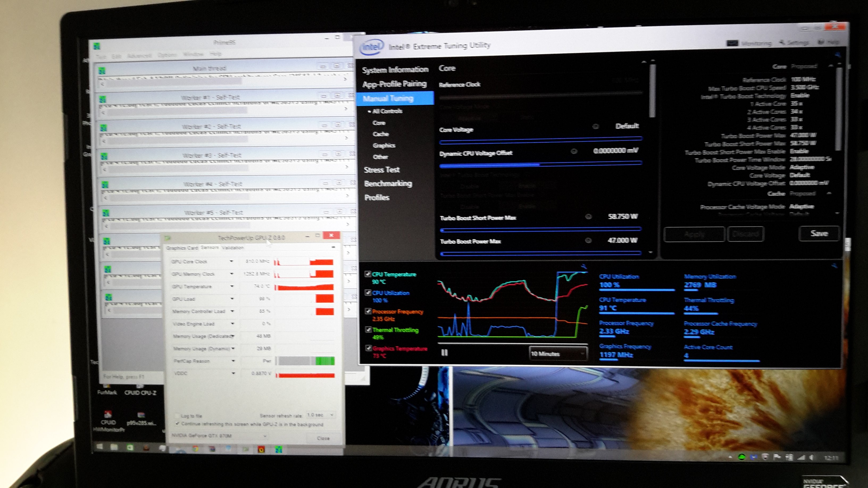Click the Windows Start button
The width and height of the screenshot is (868, 488).
pyautogui.click(x=99, y=447)
